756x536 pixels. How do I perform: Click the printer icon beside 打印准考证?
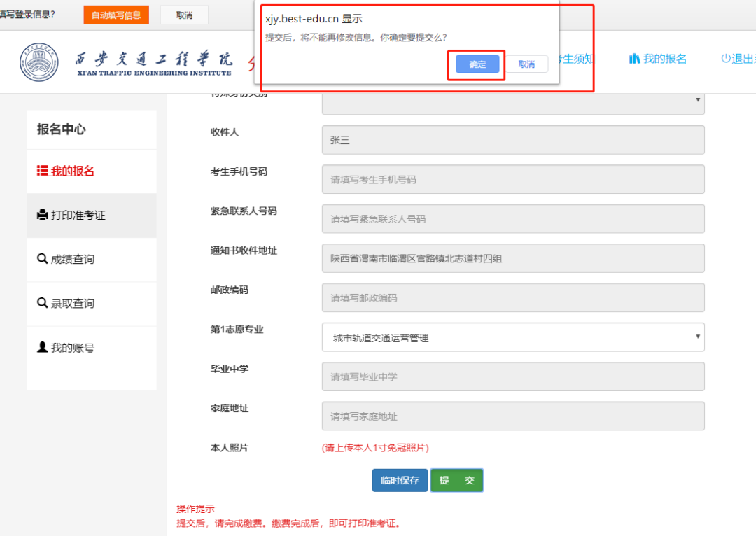[x=42, y=216]
